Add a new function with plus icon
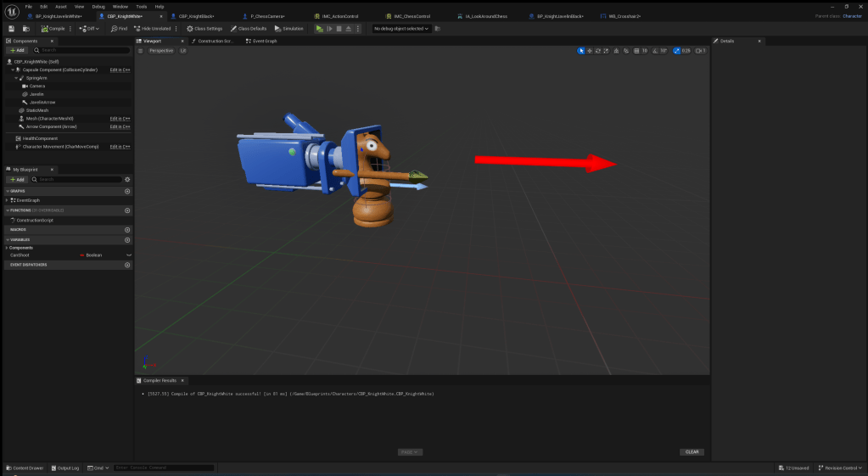Image resolution: width=868 pixels, height=476 pixels. 127,210
